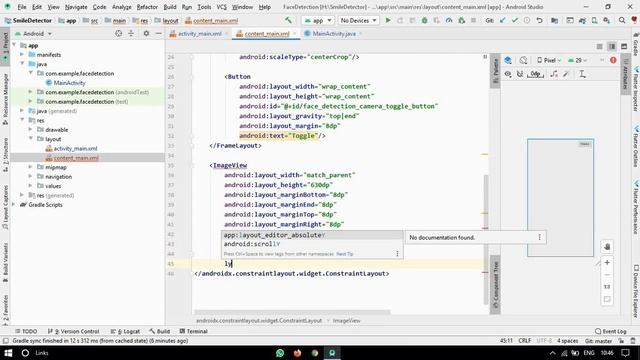
Task: Open MainActivity in project tree
Action: tap(65, 82)
